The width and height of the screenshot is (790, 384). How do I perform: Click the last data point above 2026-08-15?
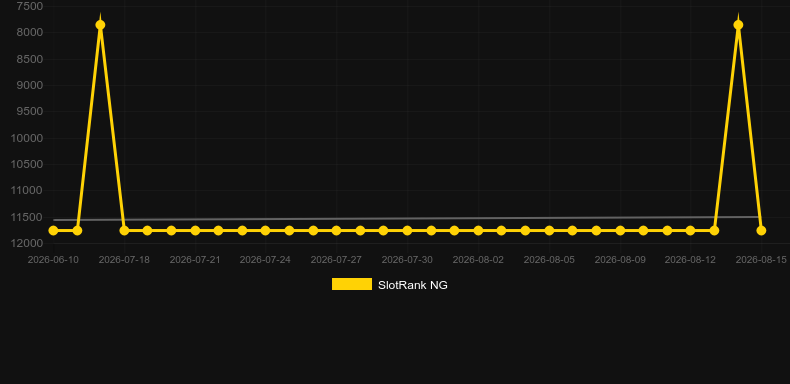coord(761,230)
